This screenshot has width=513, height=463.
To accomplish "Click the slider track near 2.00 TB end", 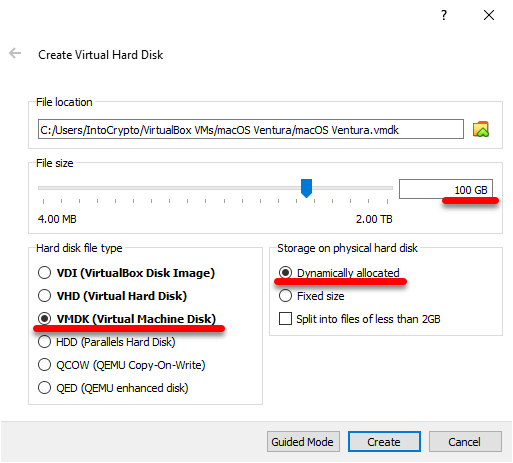I will pos(383,188).
